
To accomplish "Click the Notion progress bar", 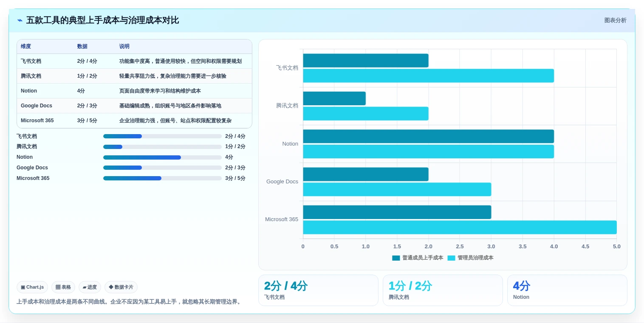I will (x=162, y=157).
